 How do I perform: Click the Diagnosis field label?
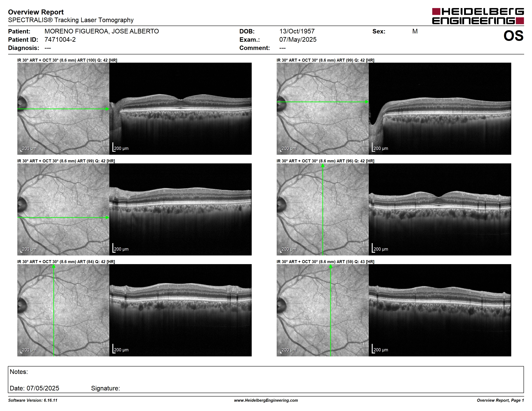pyautogui.click(x=23, y=48)
